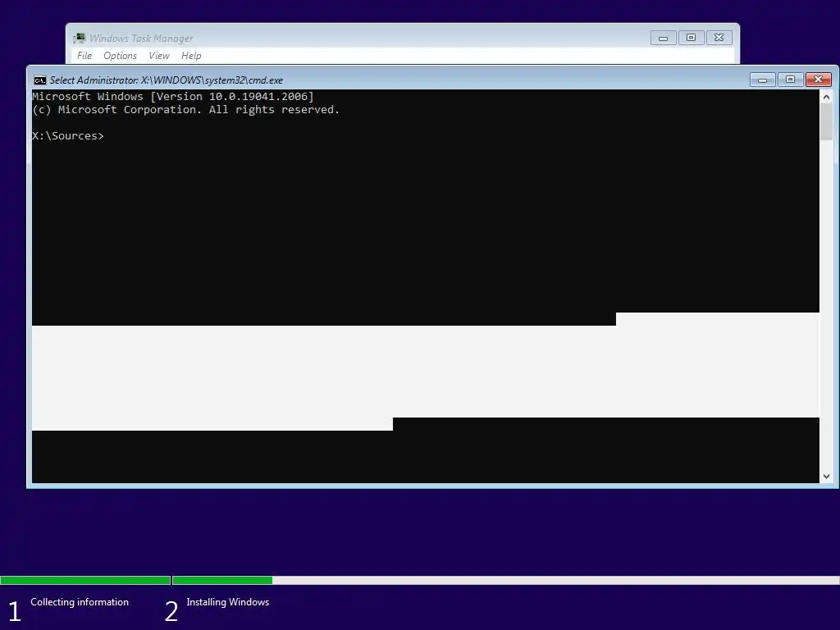Screen dimensions: 840x630
Task: Click the X:\Sources> prompt line
Action: coord(68,136)
